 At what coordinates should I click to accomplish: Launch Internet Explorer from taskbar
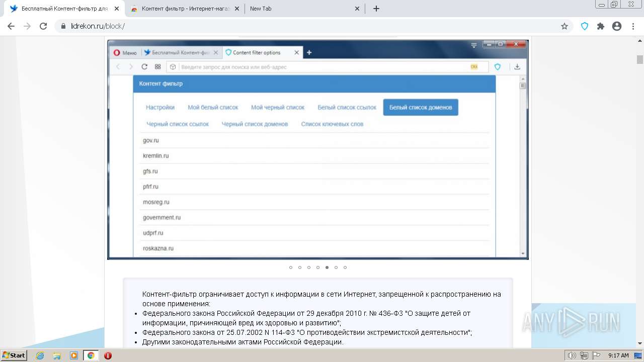tap(40, 355)
